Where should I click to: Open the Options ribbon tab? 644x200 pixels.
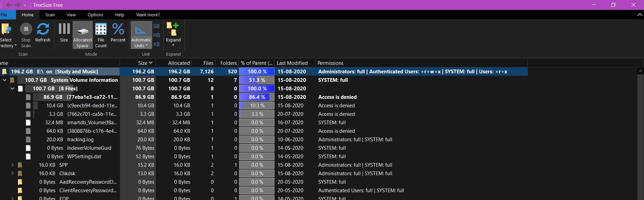coord(95,15)
